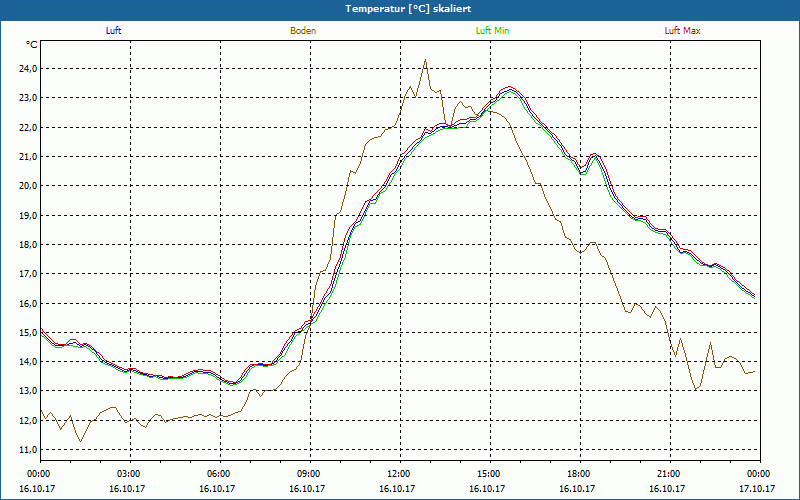Click the 19,0 y-axis value

pos(29,215)
